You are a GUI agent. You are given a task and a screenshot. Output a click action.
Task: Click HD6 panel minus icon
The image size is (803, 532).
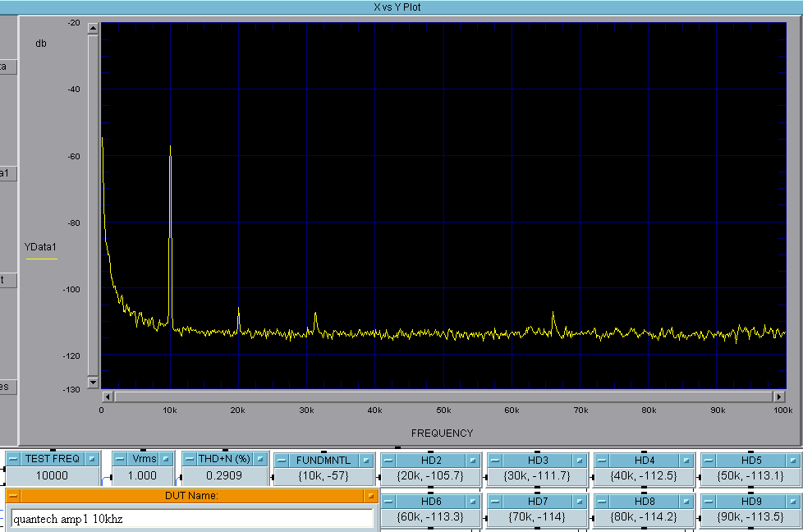pos(388,502)
